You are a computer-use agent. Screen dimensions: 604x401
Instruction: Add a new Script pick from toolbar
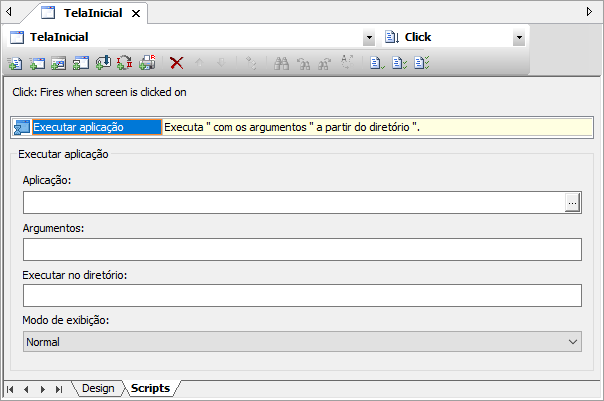15,63
